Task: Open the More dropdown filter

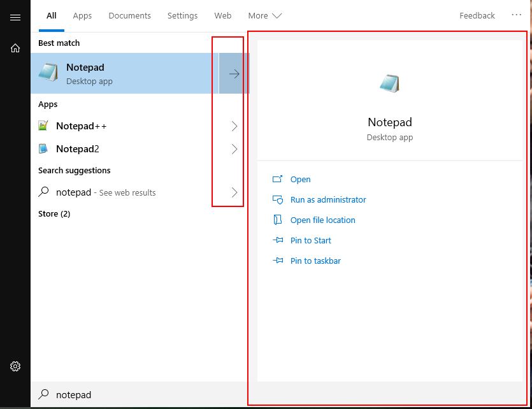Action: click(x=264, y=15)
